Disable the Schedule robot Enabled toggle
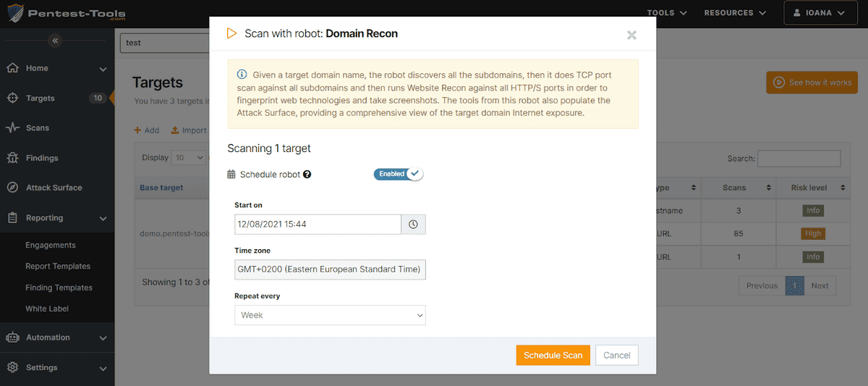 (399, 174)
